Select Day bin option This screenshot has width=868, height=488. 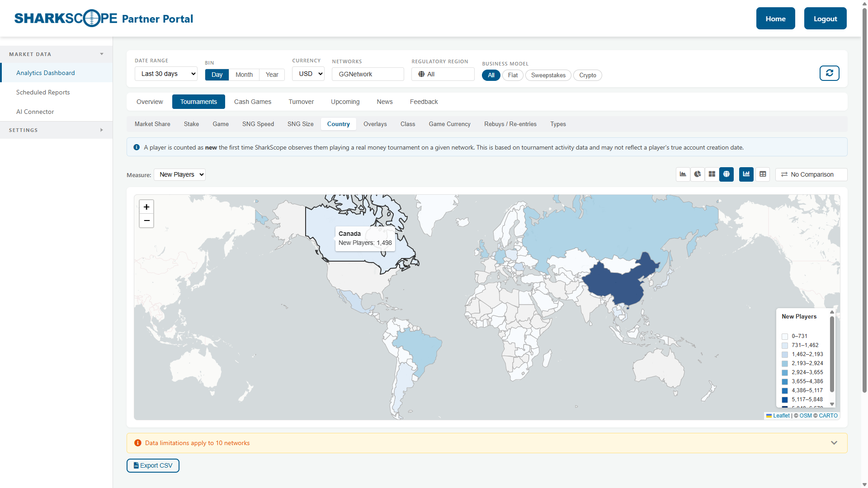217,75
